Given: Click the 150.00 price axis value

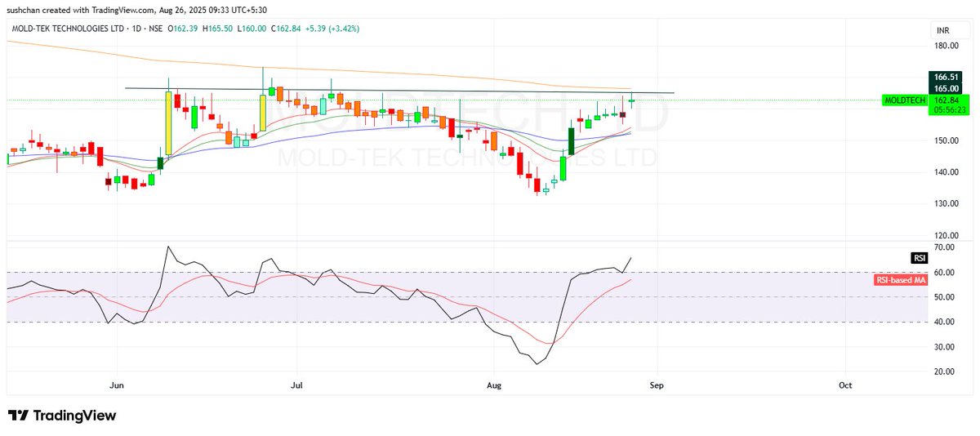Looking at the screenshot, I should [x=947, y=140].
